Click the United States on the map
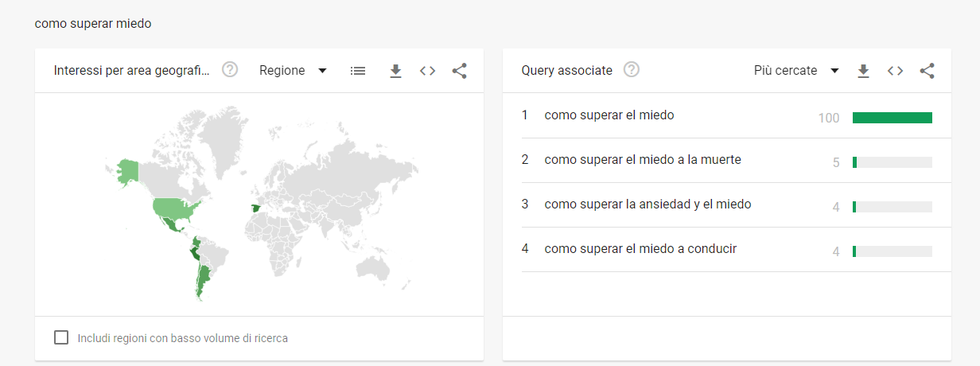Image resolution: width=980 pixels, height=366 pixels. click(x=177, y=208)
